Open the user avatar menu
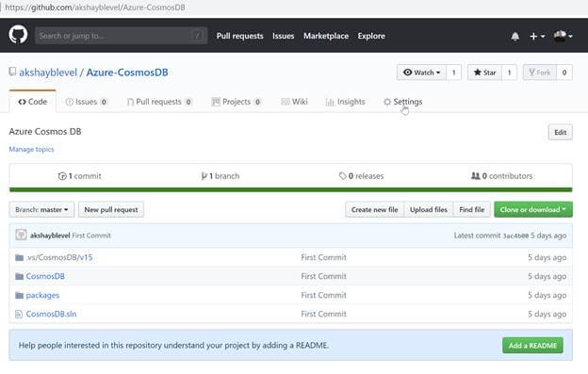Image resolution: width=588 pixels, height=374 pixels. 563,37
